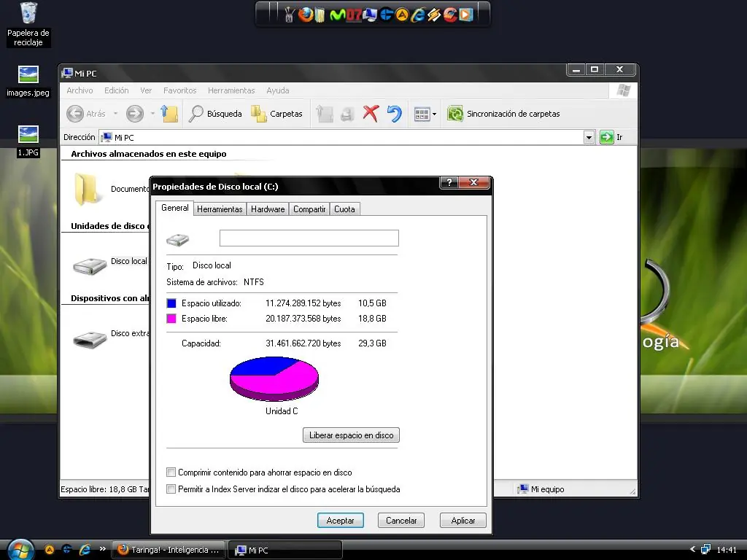Open Búsqueda search in Mi PC toolbar
Screen dimensions: 747x560
[x=215, y=114]
